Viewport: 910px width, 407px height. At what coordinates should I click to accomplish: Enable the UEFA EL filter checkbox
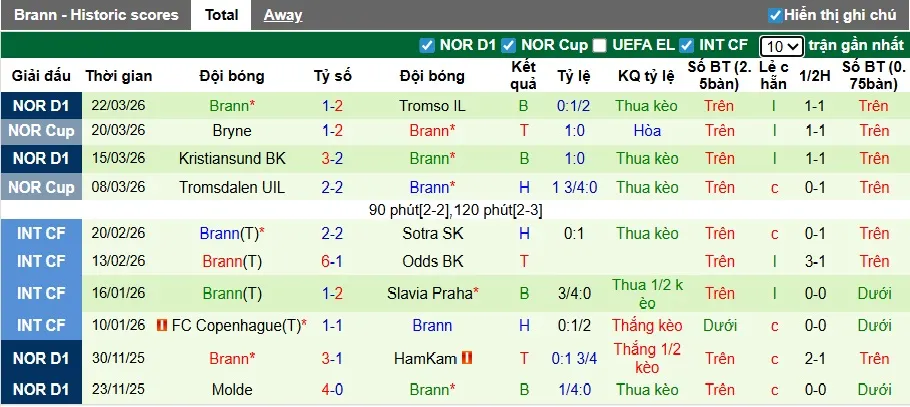(599, 45)
